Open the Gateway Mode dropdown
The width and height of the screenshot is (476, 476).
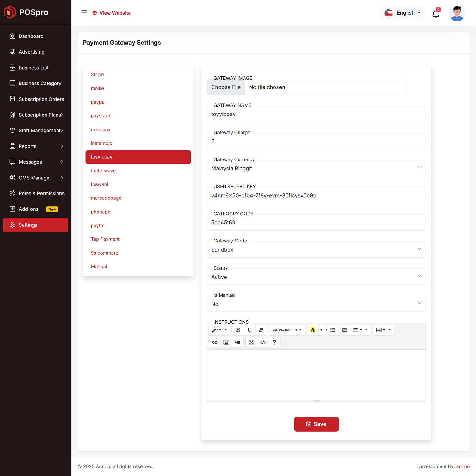click(316, 250)
